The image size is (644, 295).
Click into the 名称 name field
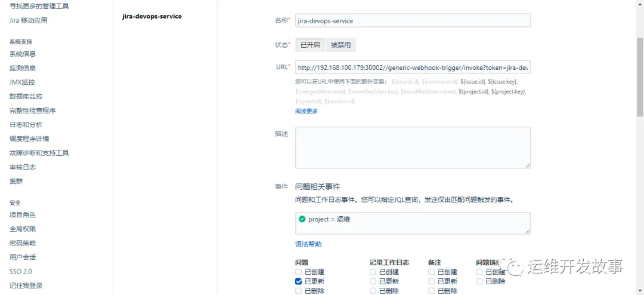(x=413, y=20)
